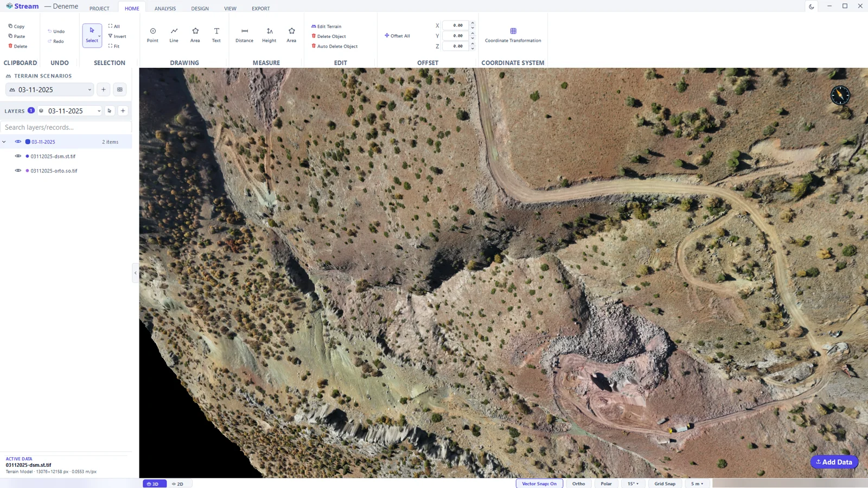This screenshot has height=488, width=868.
Task: Open the 5 m grid size dropdown
Action: [697, 484]
